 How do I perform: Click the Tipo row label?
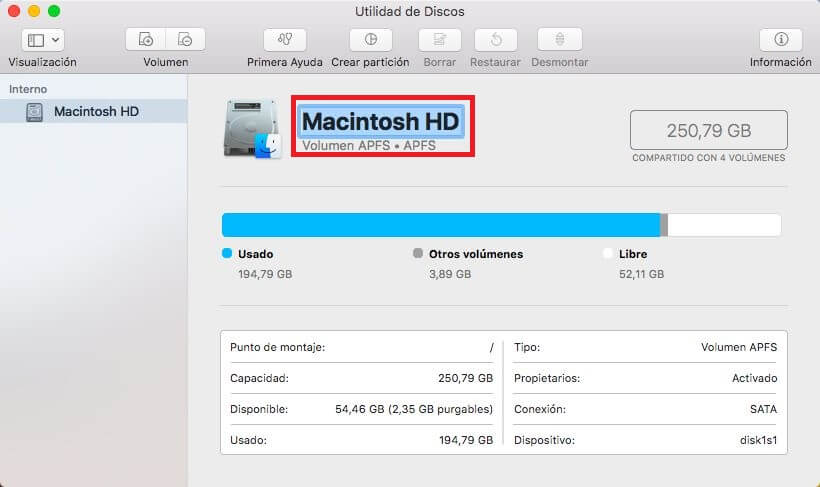click(x=527, y=347)
